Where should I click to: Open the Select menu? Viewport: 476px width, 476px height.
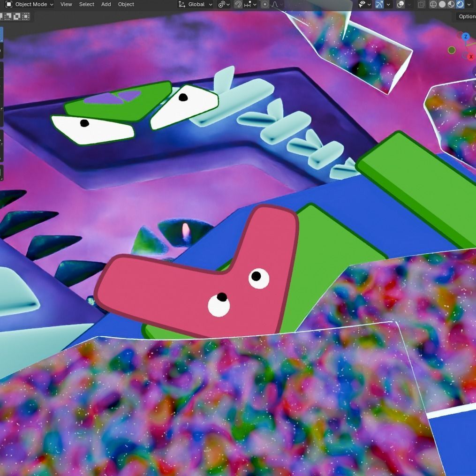(86, 4)
